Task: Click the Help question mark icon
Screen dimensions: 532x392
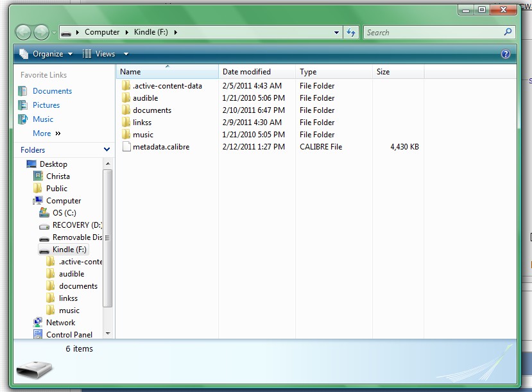Action: pos(506,54)
